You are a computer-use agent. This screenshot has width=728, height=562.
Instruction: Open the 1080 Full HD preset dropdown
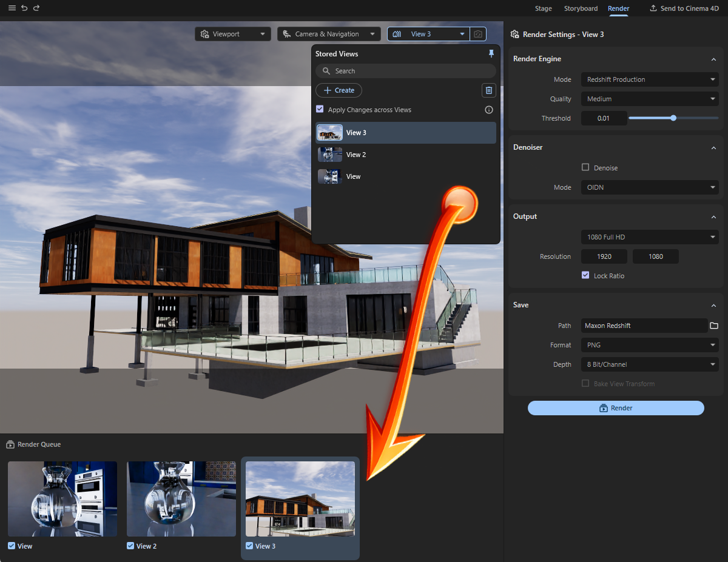pyautogui.click(x=650, y=237)
